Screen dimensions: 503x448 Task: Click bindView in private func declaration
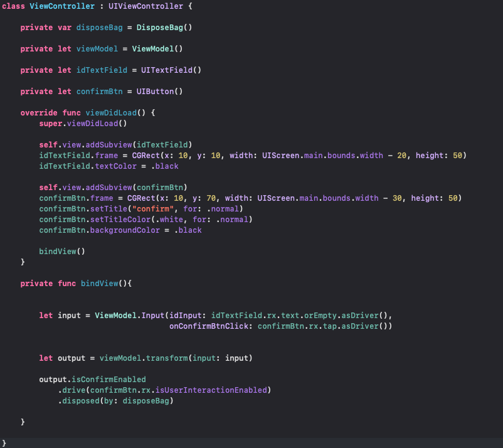tap(100, 284)
